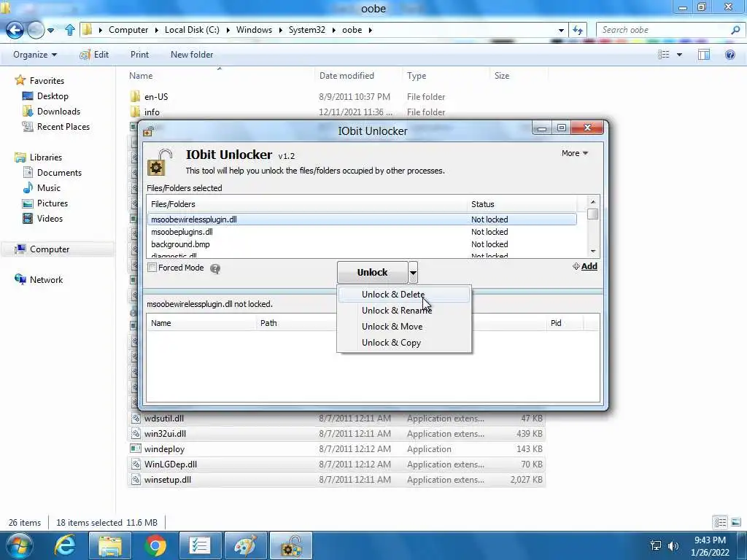Open the More dropdown in IObit Unlocker
Image resolution: width=747 pixels, height=560 pixels.
tap(575, 153)
